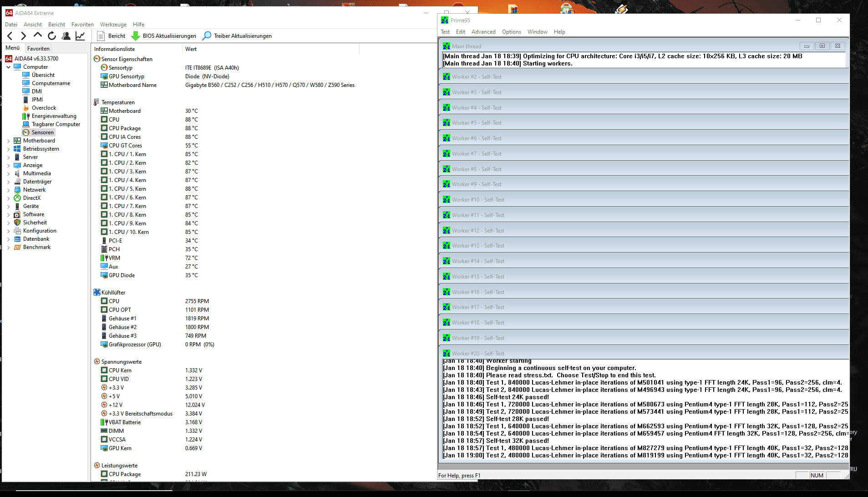Open the Ansicht menu in AIDA64
Viewport: 868px width, 497px height.
[33, 25]
